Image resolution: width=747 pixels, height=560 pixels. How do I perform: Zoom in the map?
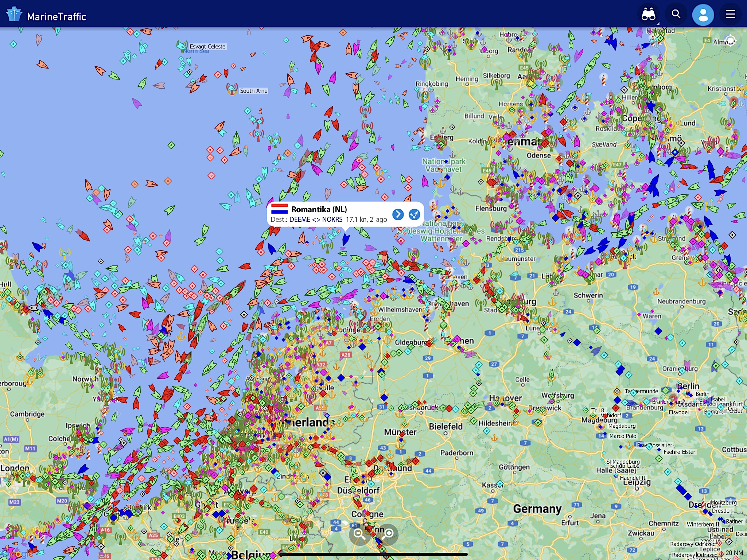pyautogui.click(x=389, y=534)
